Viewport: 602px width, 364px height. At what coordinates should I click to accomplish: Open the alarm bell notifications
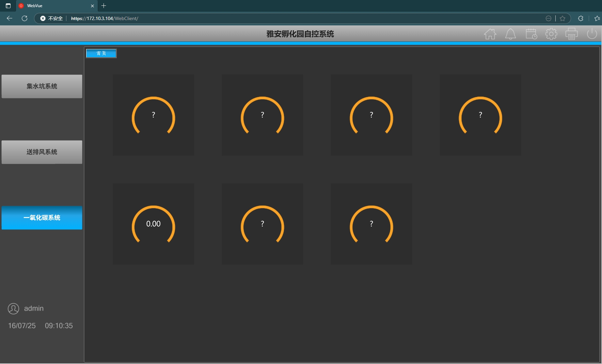pyautogui.click(x=510, y=34)
